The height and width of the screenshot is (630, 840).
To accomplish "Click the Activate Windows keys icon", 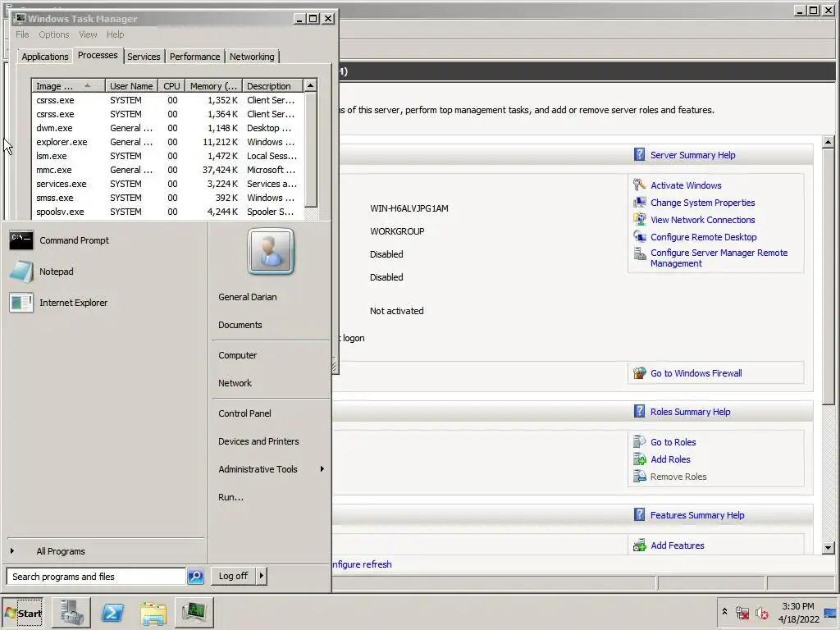I will click(x=639, y=185).
